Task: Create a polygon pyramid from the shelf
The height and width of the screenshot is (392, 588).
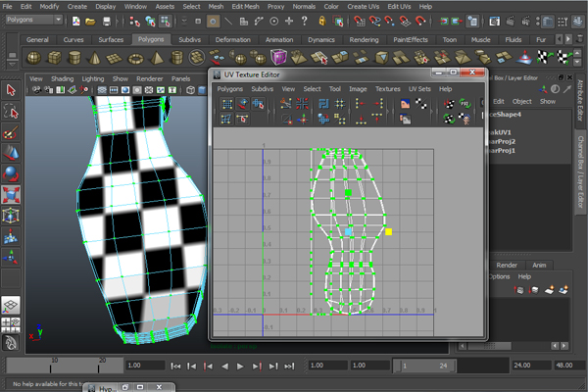Action: (157, 58)
